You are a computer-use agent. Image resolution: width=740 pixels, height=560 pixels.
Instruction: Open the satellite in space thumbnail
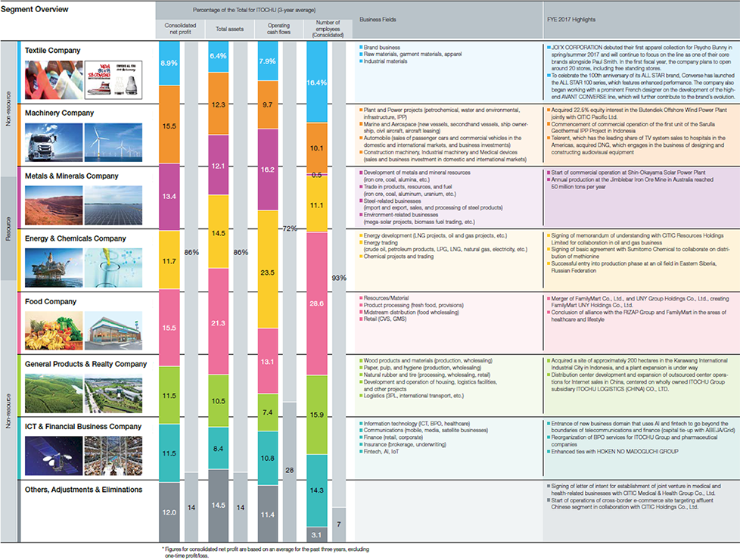54,456
